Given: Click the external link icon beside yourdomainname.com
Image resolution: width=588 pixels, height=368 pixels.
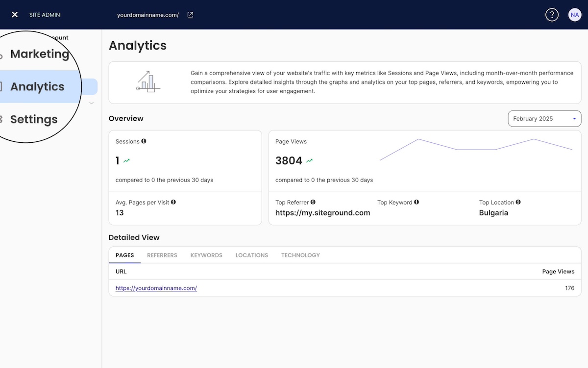Looking at the screenshot, I should tap(190, 15).
